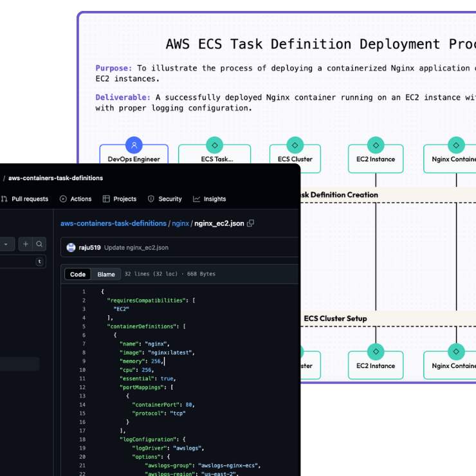Click the DevOps Engineer person icon in diagram
The image size is (476, 476).
pyautogui.click(x=134, y=145)
